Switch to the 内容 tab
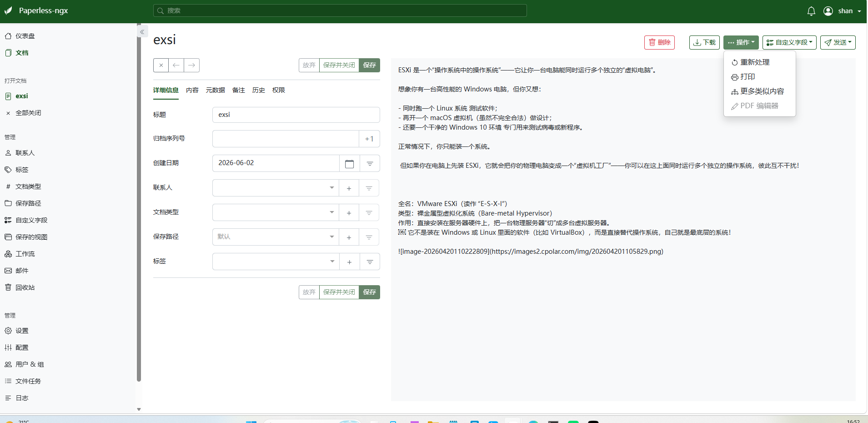Viewport: 868px width, 423px height. point(192,90)
